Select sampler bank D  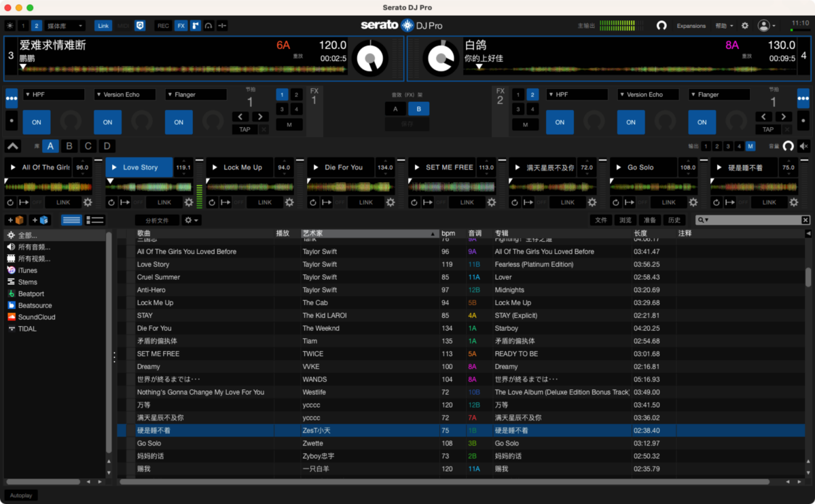tap(107, 146)
